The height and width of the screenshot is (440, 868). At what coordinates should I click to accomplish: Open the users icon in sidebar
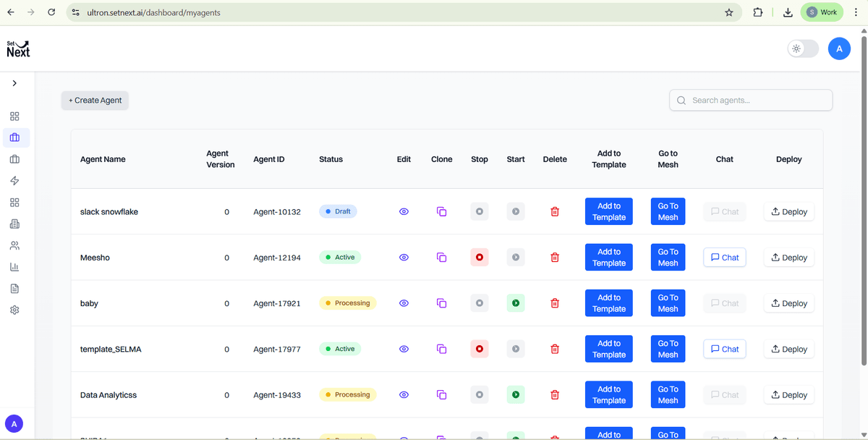[14, 245]
